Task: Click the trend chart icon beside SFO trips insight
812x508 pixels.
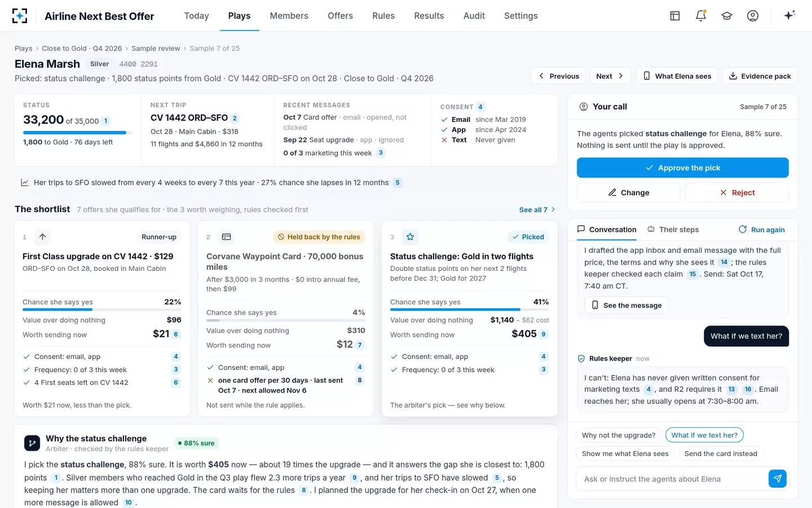Action: point(25,182)
